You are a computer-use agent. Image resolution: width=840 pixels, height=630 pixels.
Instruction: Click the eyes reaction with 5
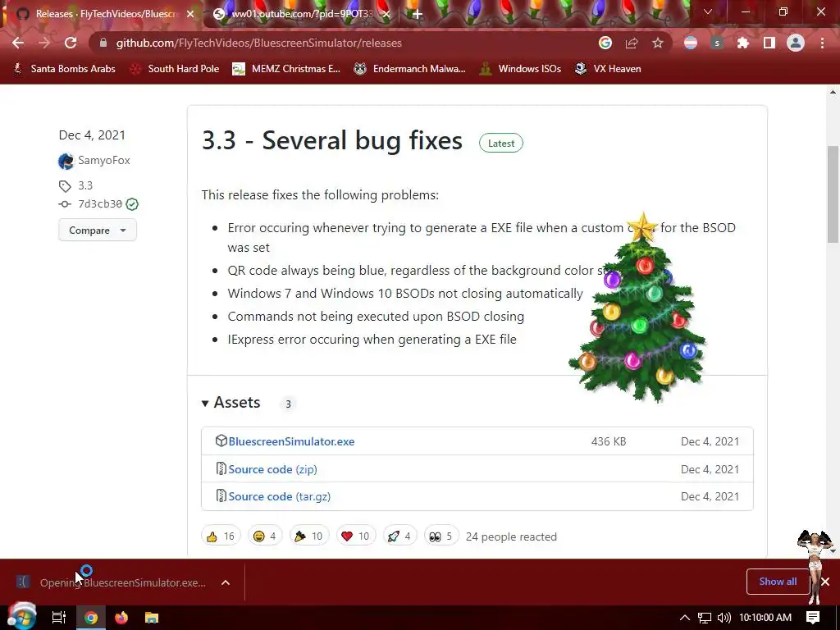point(441,536)
